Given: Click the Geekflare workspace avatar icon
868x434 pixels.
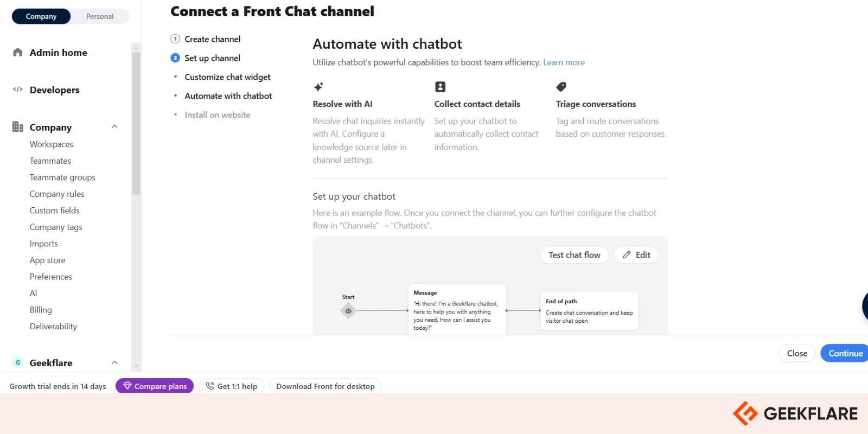Looking at the screenshot, I should click(x=18, y=362).
